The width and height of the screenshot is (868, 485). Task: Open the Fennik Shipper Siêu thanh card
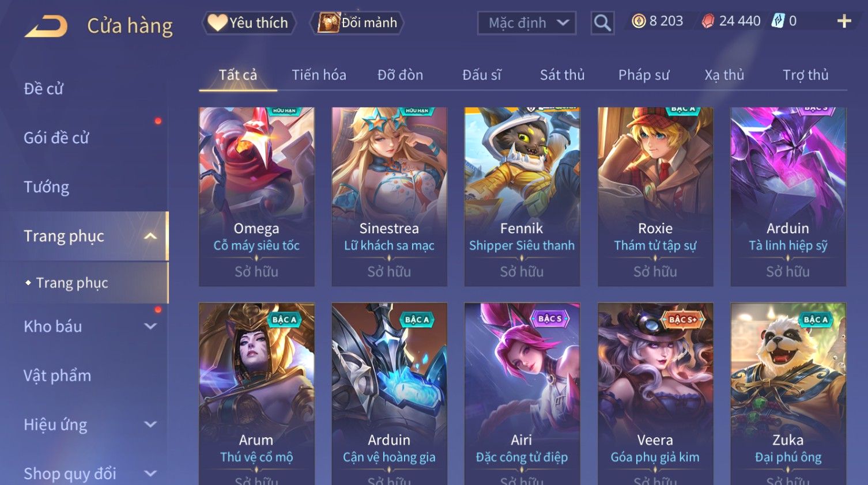522,196
